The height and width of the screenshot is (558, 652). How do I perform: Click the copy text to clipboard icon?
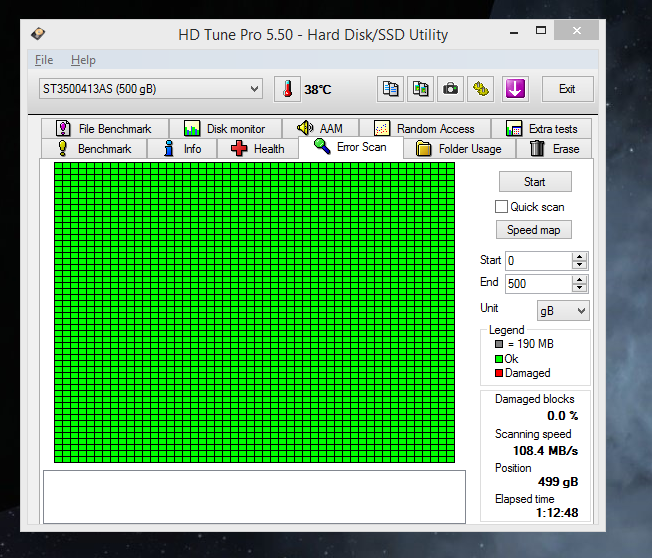pyautogui.click(x=390, y=89)
